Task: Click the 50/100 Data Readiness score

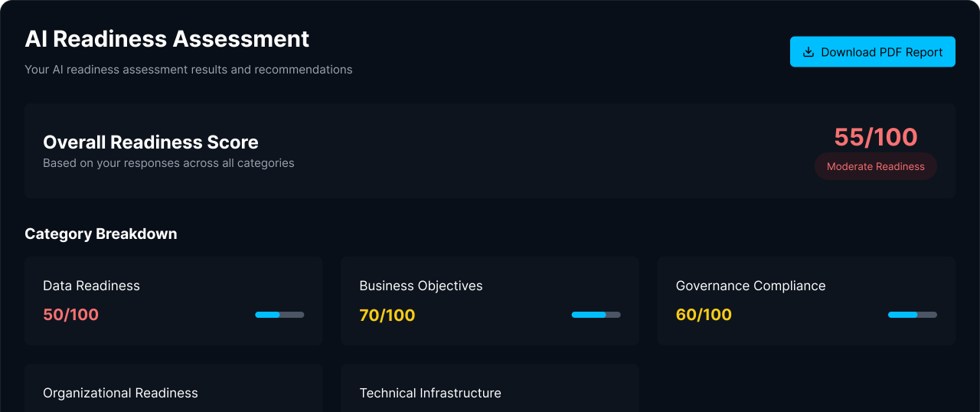Action: point(70,315)
